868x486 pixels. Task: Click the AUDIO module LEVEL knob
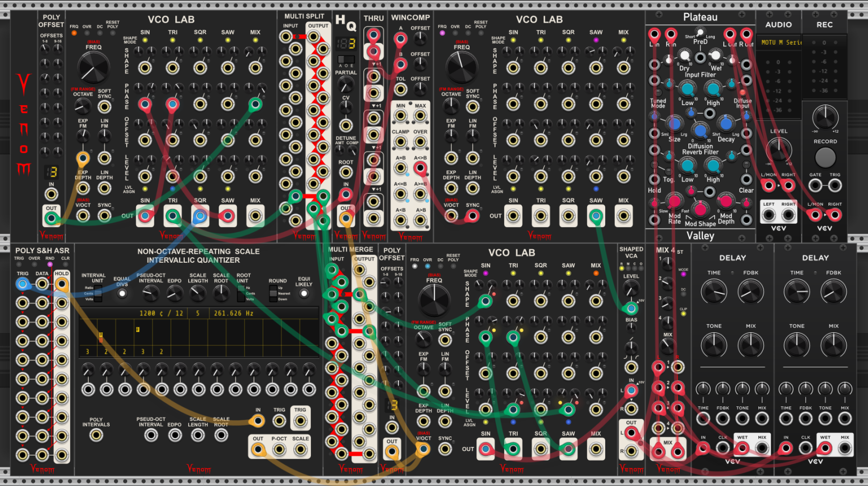[779, 149]
